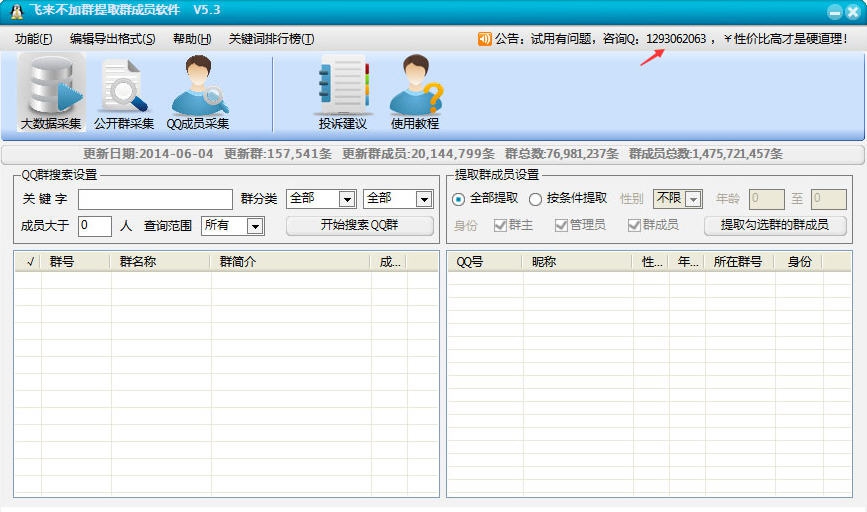867x512 pixels.
Task: Click the penguin app icon in title bar
Action: pyautogui.click(x=15, y=10)
